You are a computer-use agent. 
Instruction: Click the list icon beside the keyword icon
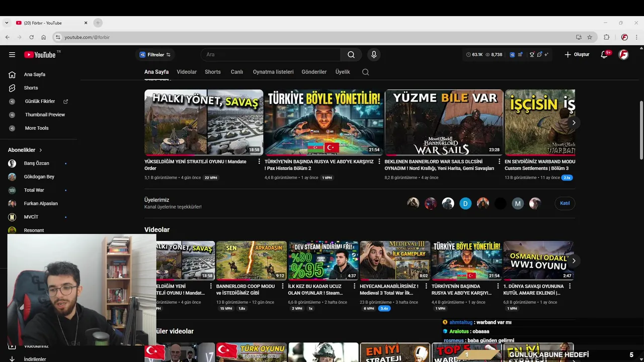tap(520, 54)
